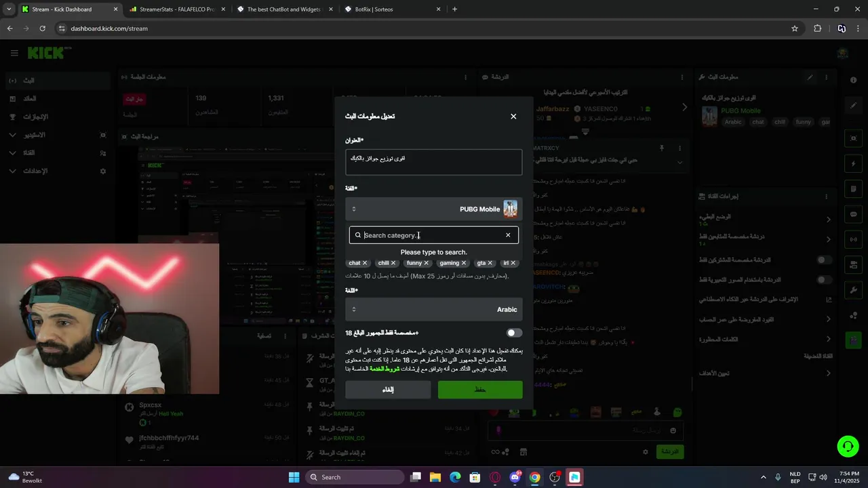Image resolution: width=868 pixels, height=488 pixels.
Task: Clear the category search with its X
Action: [508, 235]
